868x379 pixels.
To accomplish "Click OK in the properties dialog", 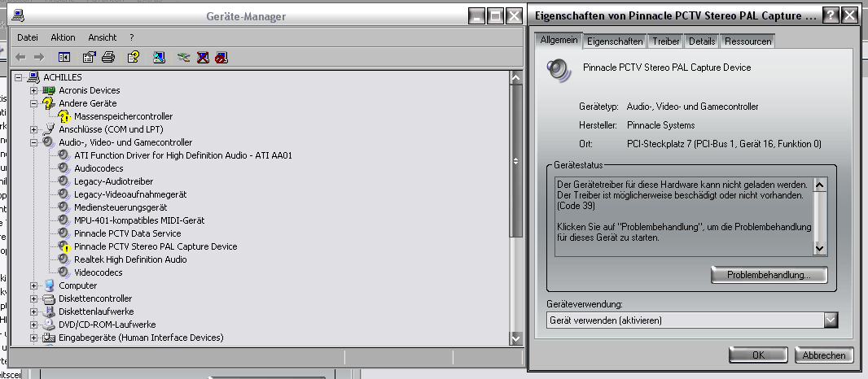I will click(758, 355).
